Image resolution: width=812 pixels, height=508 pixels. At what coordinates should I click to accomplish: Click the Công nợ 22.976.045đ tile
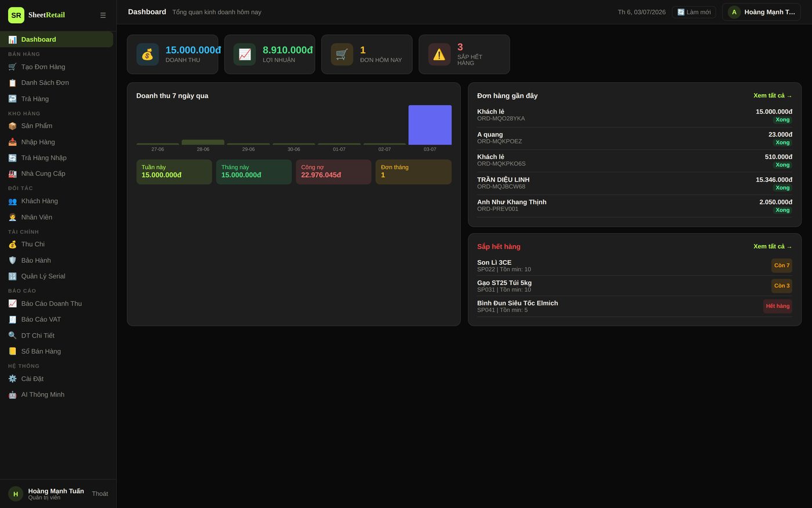pyautogui.click(x=333, y=172)
